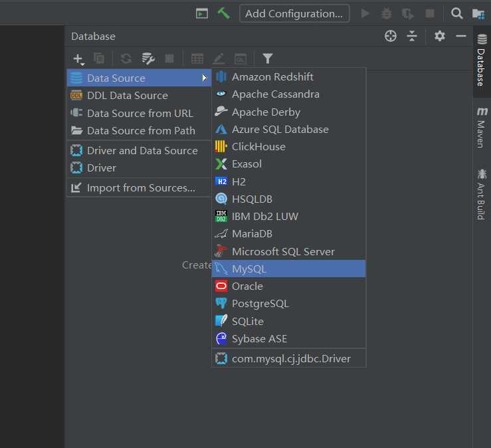Viewport: 491px width, 448px height.
Task: Select Driver and Data Source entry
Action: pyautogui.click(x=140, y=150)
